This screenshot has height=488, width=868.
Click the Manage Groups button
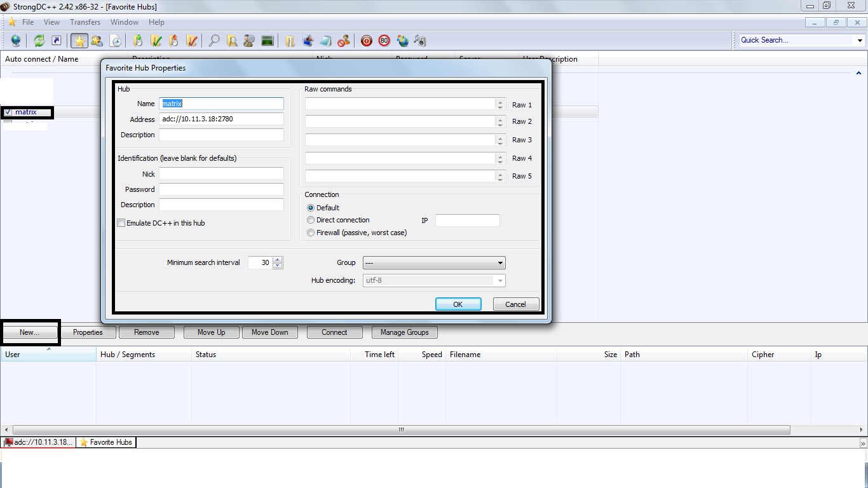pyautogui.click(x=404, y=332)
